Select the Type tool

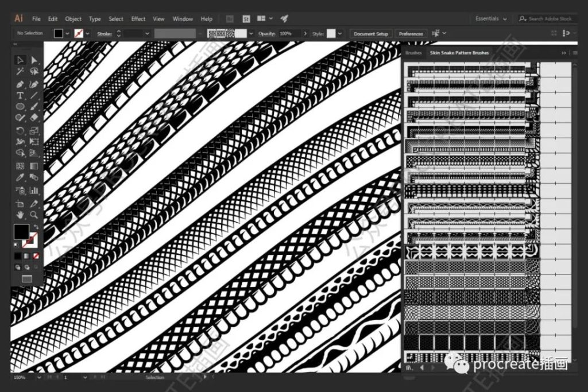tap(20, 95)
